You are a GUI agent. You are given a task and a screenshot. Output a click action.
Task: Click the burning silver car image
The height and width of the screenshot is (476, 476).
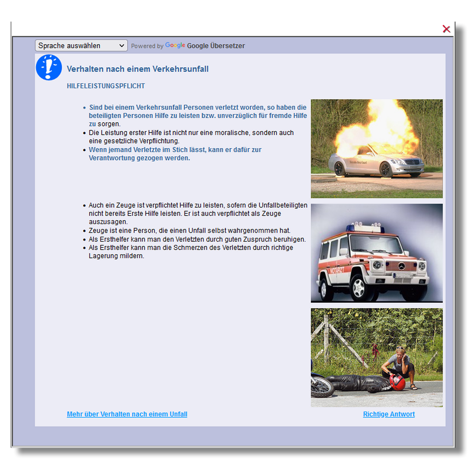click(377, 149)
